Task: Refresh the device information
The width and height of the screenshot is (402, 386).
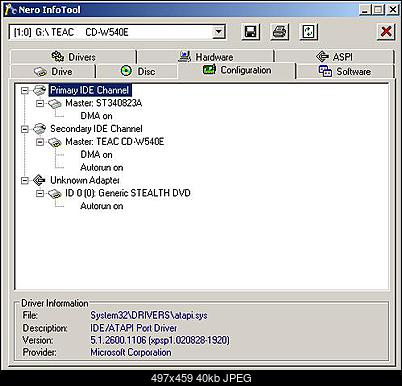Action: point(309,32)
